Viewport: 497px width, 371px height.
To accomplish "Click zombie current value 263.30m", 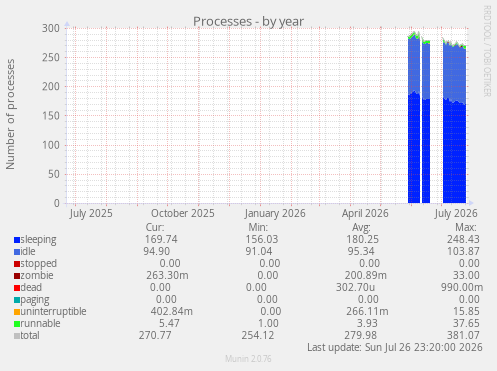I will [167, 275].
